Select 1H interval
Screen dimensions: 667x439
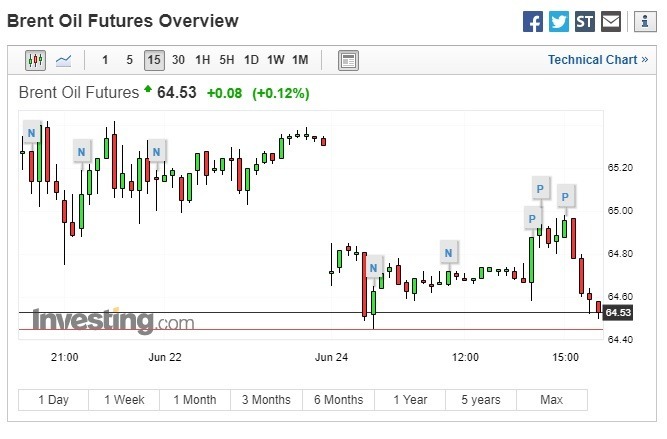[x=202, y=60]
